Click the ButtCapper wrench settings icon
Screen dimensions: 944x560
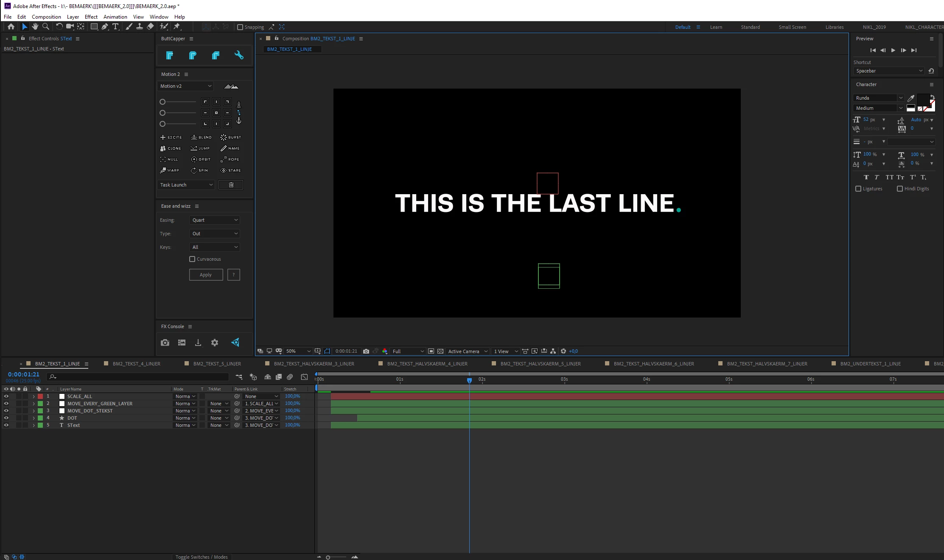coord(239,55)
